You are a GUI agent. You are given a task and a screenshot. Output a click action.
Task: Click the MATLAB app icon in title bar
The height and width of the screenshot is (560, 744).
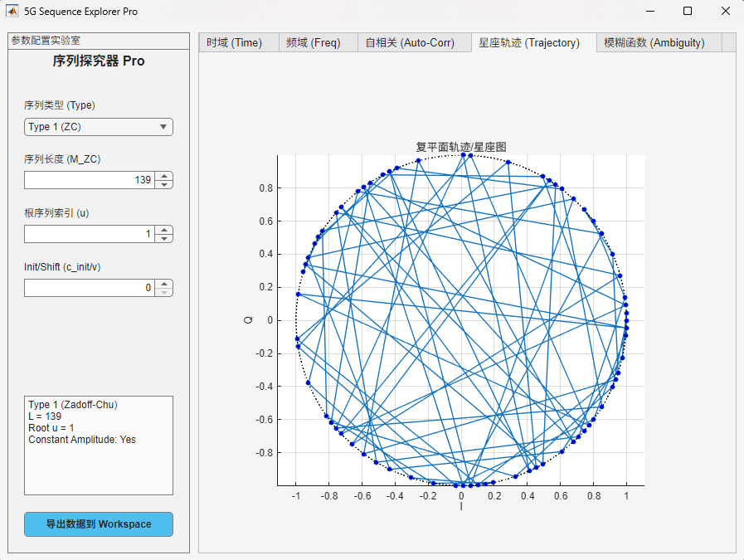coord(12,12)
